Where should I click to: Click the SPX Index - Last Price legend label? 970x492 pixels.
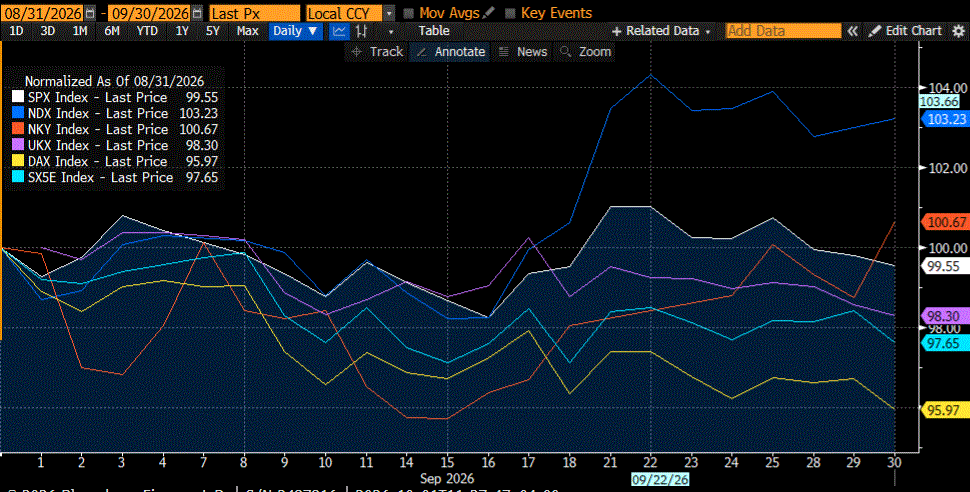[x=97, y=97]
